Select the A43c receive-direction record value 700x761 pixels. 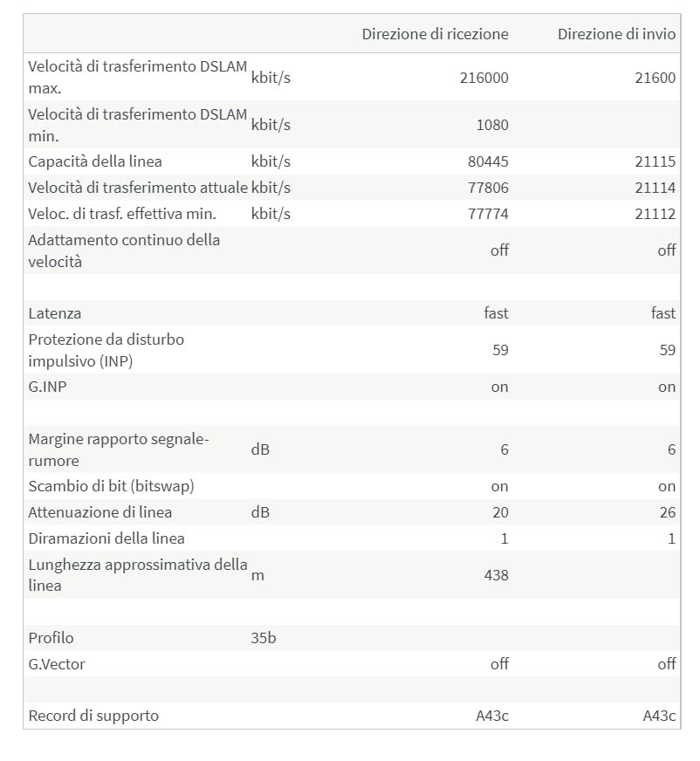(491, 716)
